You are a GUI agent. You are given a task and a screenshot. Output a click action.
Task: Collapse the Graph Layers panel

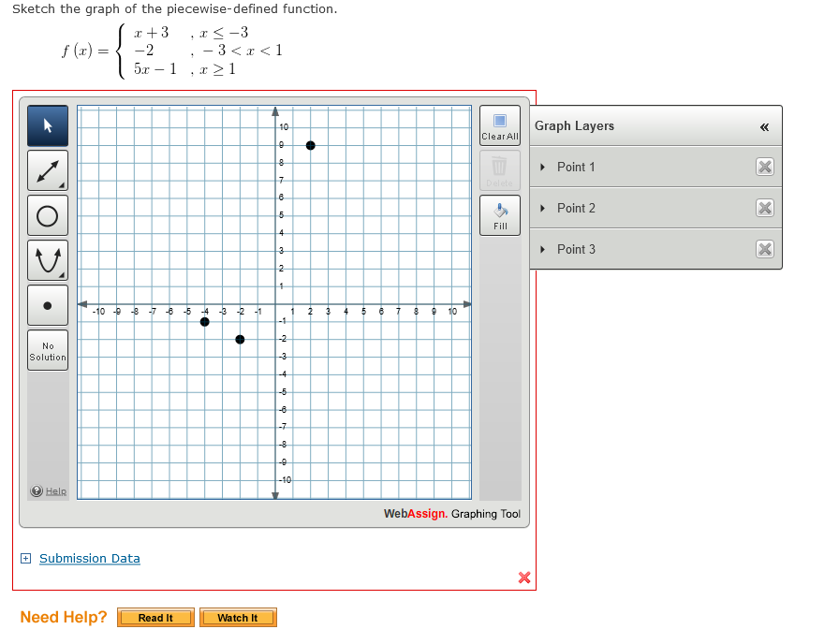pyautogui.click(x=765, y=125)
